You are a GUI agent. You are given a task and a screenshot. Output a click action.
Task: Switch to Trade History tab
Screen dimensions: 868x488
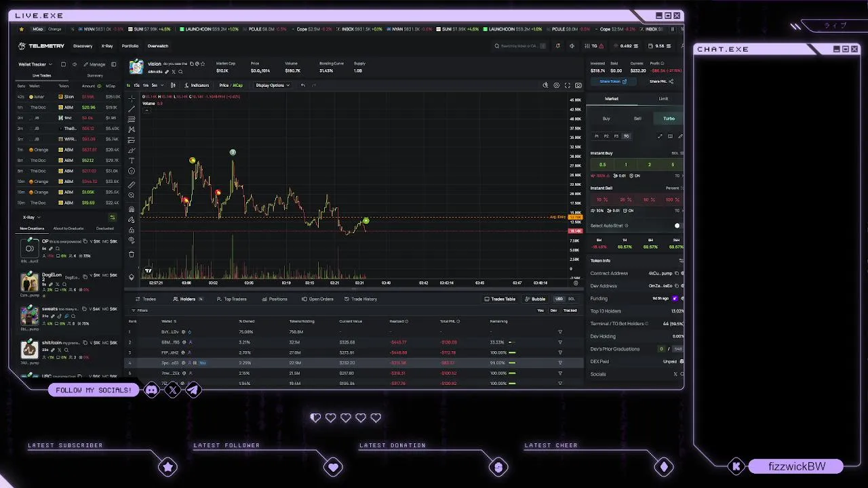(x=361, y=299)
